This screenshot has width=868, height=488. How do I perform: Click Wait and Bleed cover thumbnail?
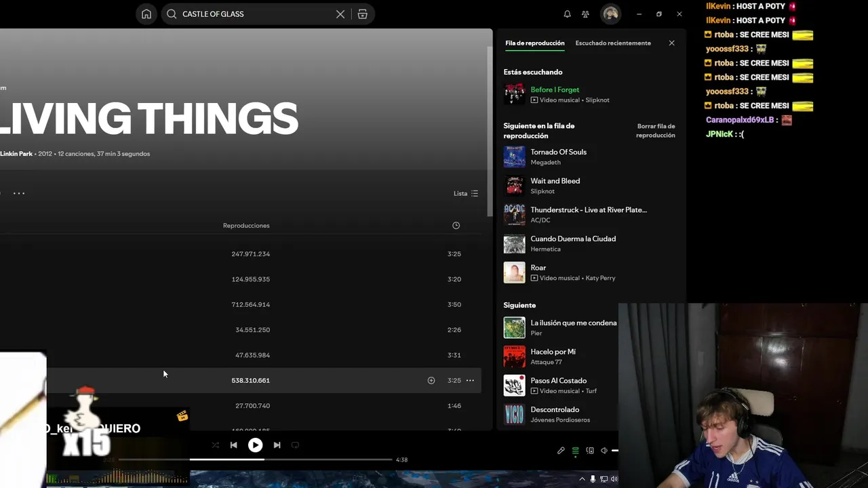point(514,186)
